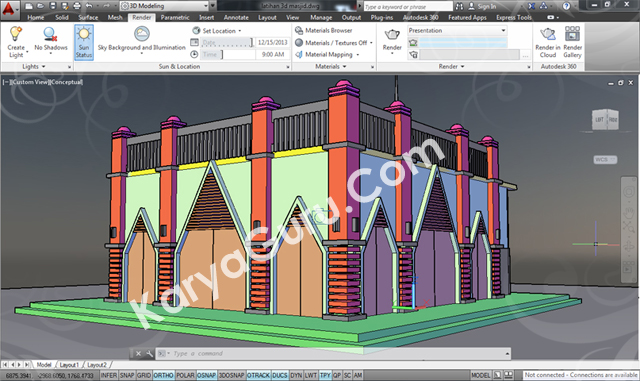Toggle OSNAP in the status bar
Image resolution: width=640 pixels, height=381 pixels.
[x=207, y=375]
